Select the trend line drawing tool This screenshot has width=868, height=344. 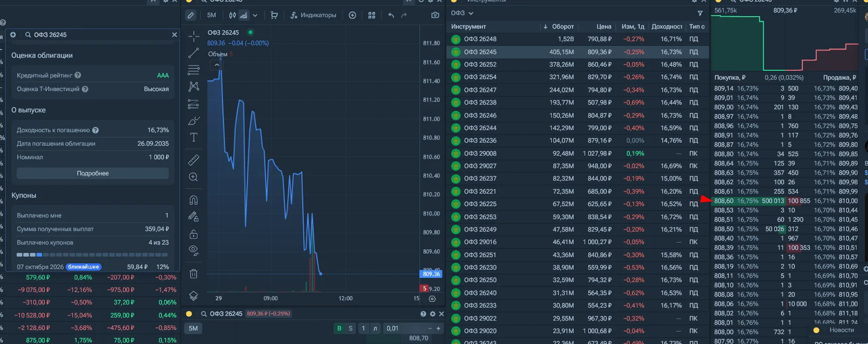point(194,53)
